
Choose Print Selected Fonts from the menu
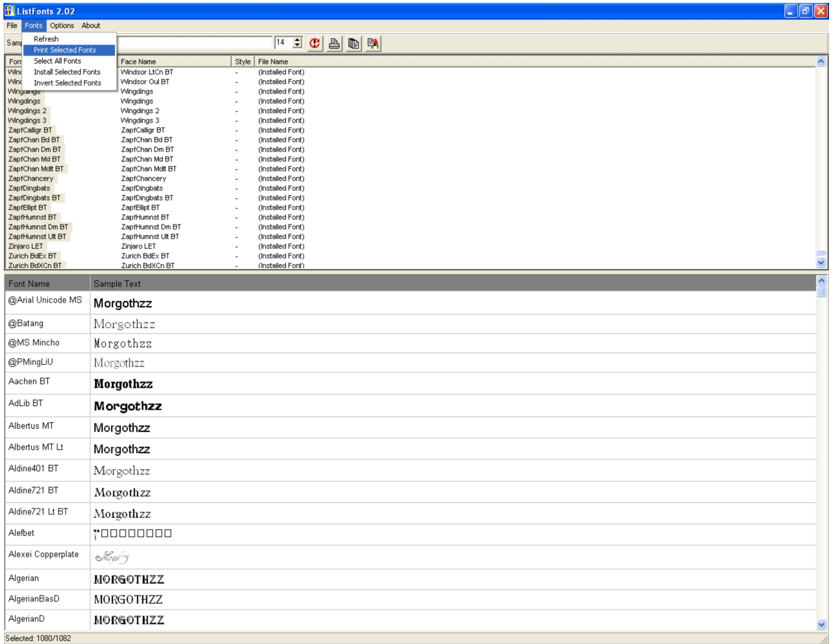[65, 50]
